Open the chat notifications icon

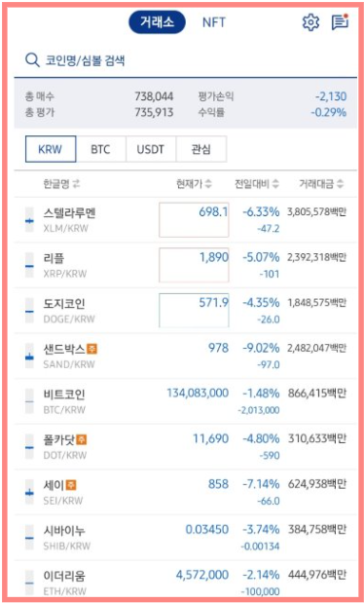(340, 22)
